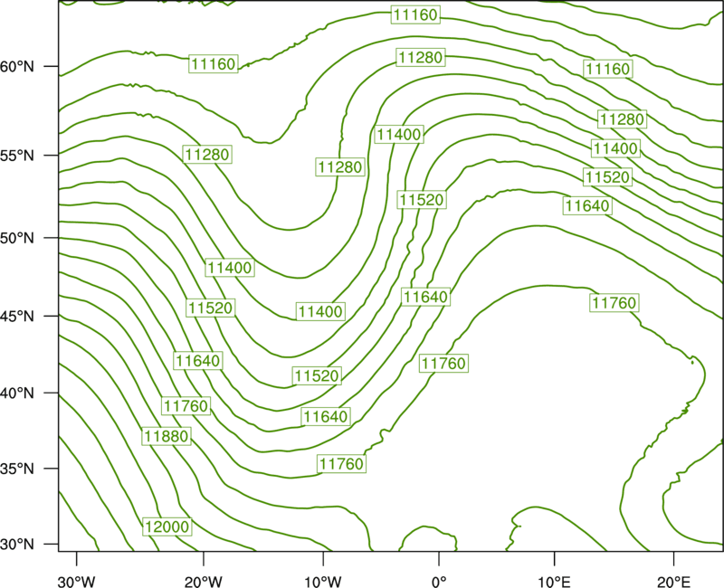Viewport: 724px width, 588px height.
Task: Pick the leftmost 11160 contour label
Action: 214,63
